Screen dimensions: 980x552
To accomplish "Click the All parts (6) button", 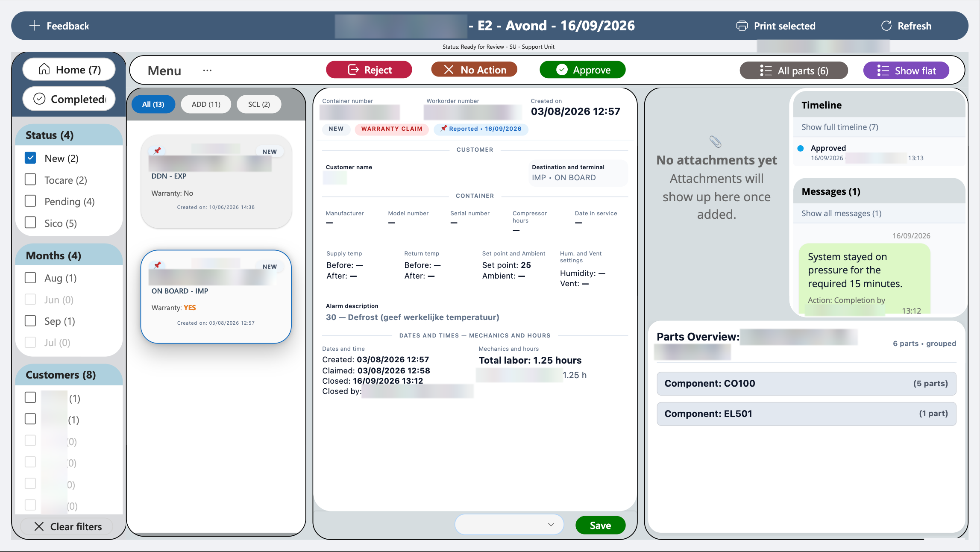I will tap(794, 70).
